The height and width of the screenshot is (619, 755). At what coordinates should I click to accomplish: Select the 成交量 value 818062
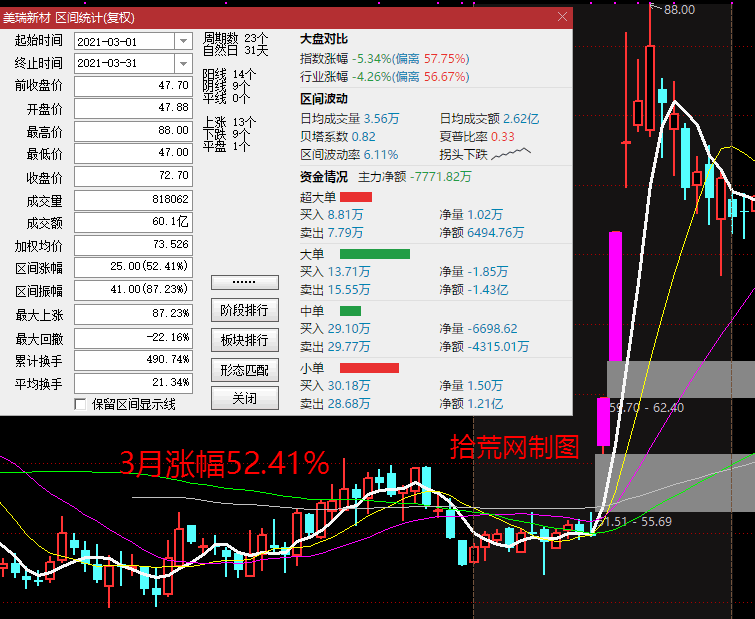[133, 199]
